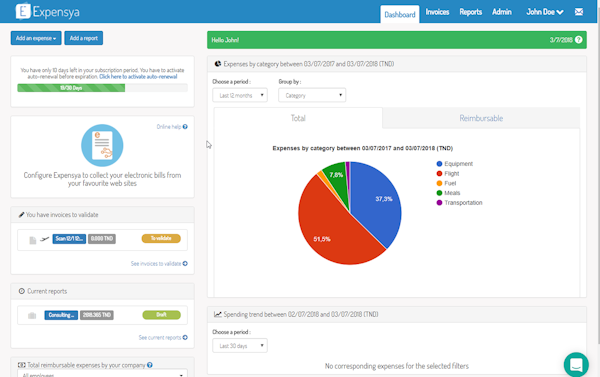
Task: Open the mail envelope icon in header
Action: [x=579, y=12]
